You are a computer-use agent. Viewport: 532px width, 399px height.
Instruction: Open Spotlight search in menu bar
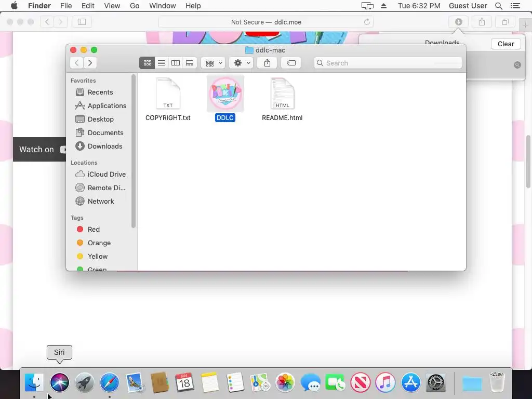pyautogui.click(x=499, y=6)
